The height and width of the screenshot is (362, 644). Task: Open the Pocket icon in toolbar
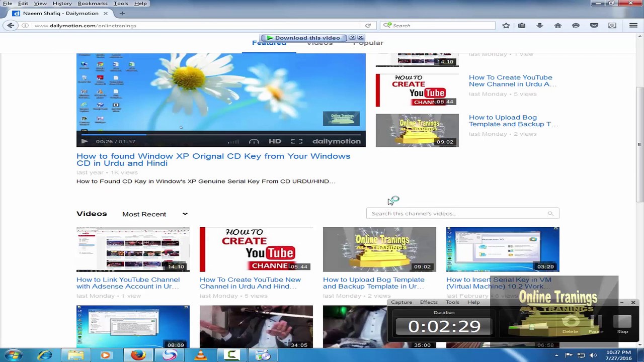point(594,25)
